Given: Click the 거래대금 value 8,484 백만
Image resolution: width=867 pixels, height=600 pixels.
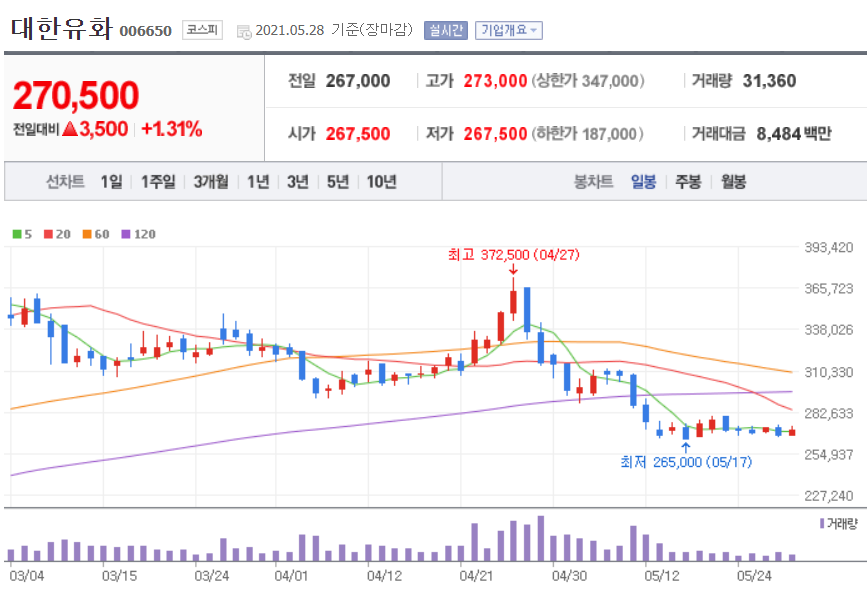Looking at the screenshot, I should (793, 134).
